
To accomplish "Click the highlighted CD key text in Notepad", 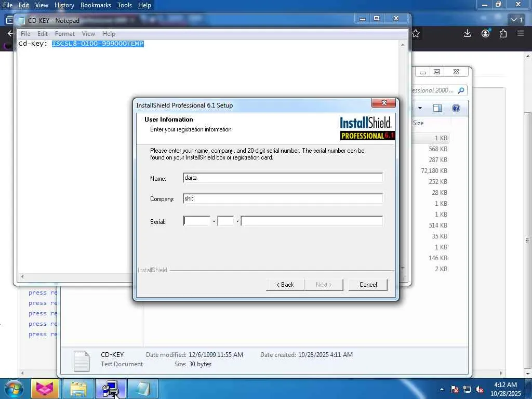I will coord(98,44).
